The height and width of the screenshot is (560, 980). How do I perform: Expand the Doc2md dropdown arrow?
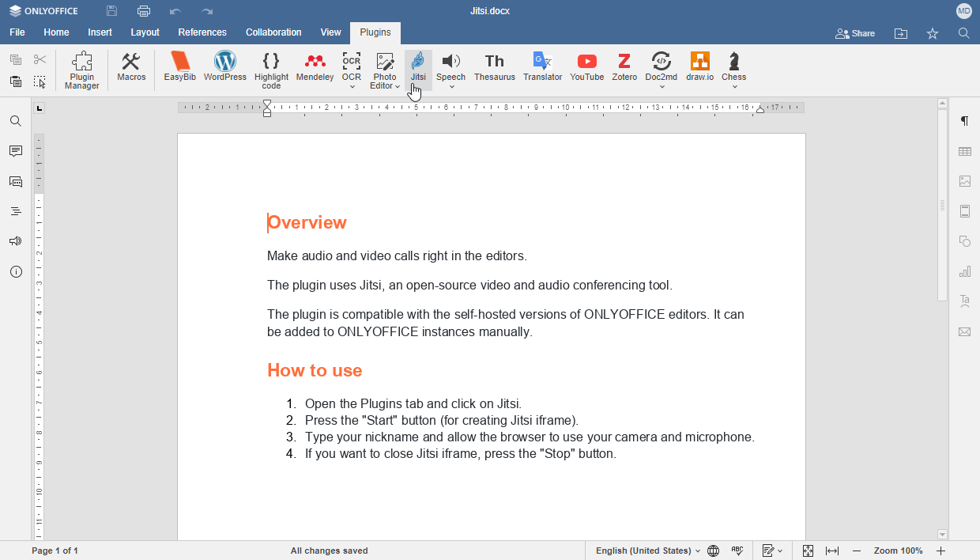pos(661,87)
